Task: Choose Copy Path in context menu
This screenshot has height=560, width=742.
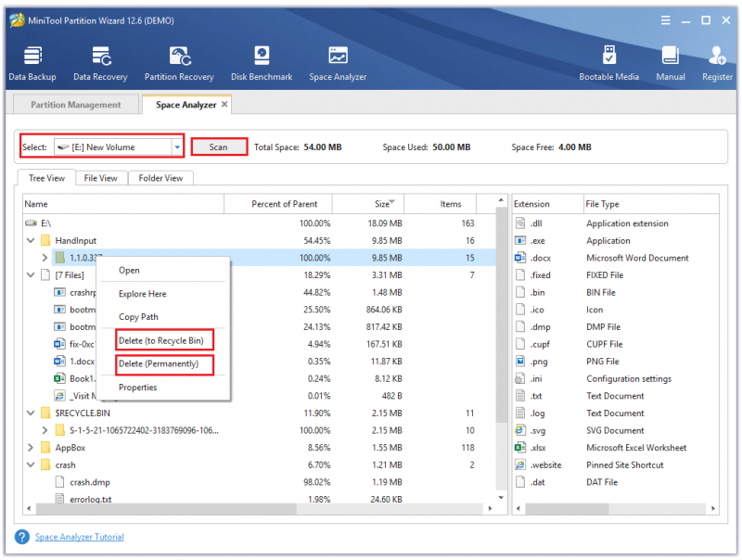Action: 163,317
